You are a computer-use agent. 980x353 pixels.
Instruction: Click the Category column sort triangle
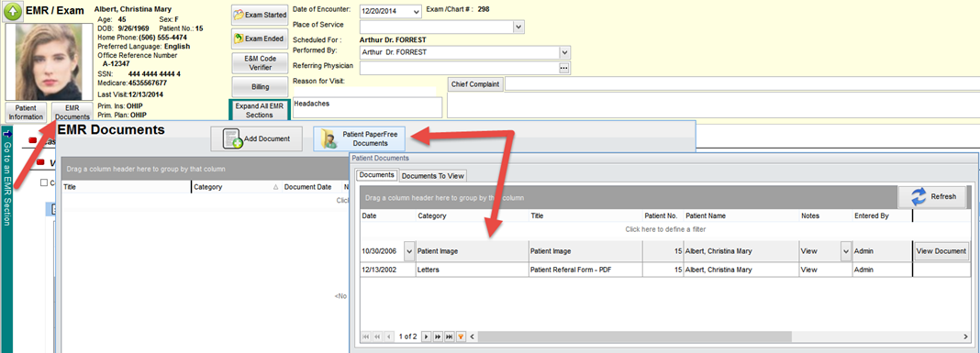coord(275,187)
